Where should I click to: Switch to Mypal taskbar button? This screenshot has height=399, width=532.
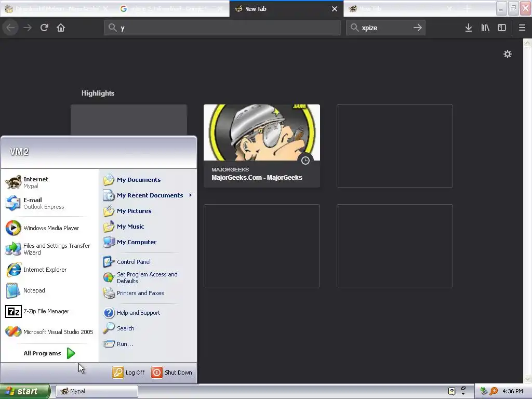97,391
